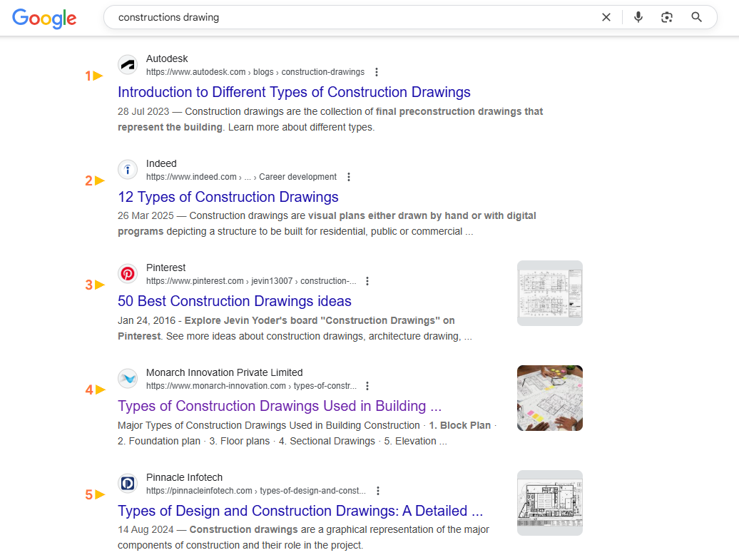Click the pinnacleinfotech.com URL text
Screen dimensions: 739x560
[x=256, y=491]
